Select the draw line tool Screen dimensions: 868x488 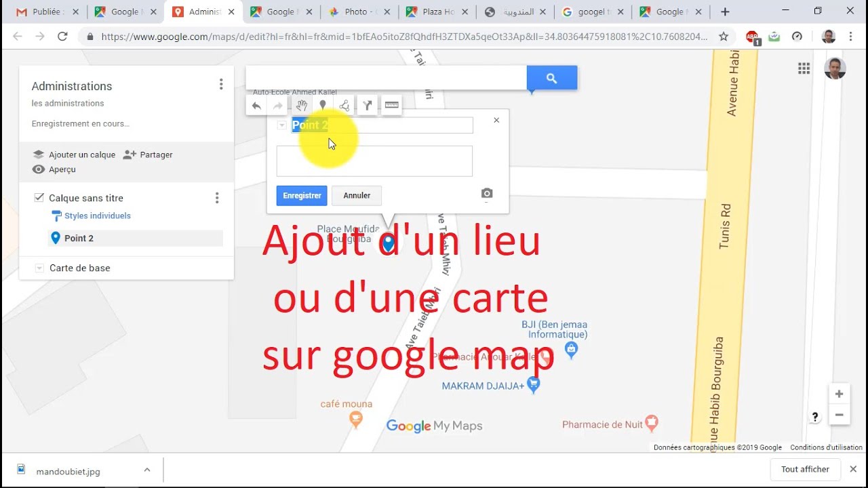344,105
